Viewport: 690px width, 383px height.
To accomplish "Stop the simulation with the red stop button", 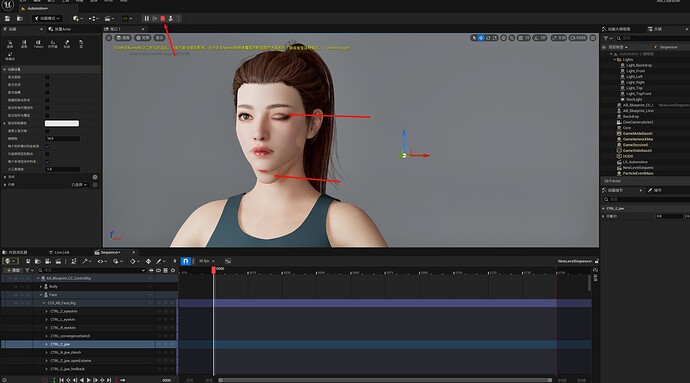I will [x=163, y=18].
